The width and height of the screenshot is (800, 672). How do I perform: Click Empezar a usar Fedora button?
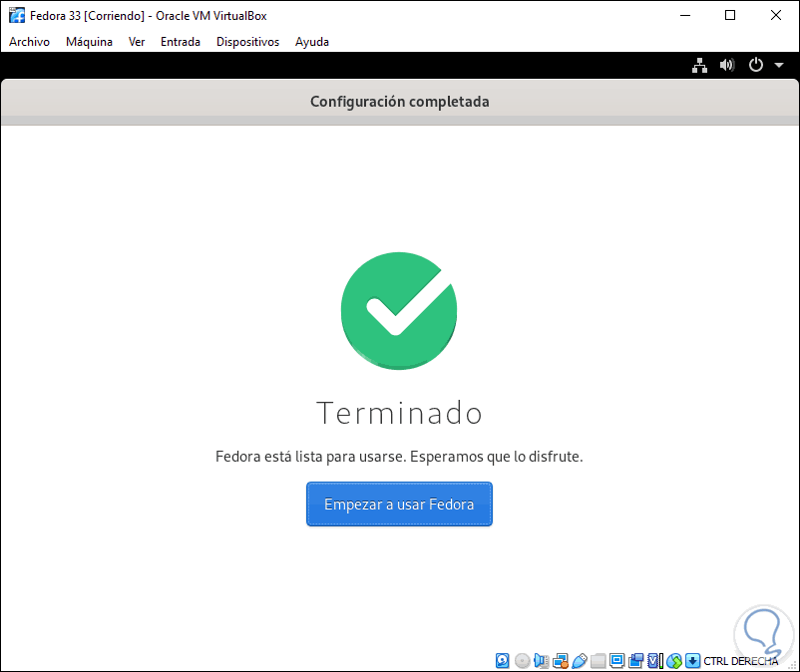pyautogui.click(x=399, y=504)
